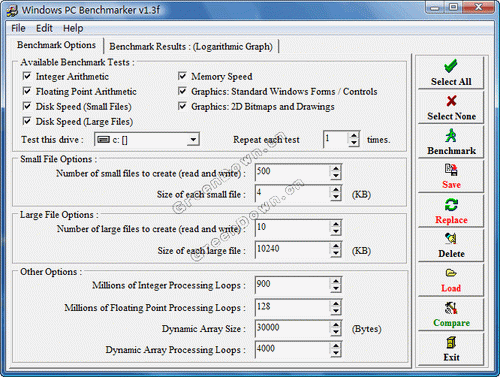Click the floating point loops field showing 128

pyautogui.click(x=293, y=307)
